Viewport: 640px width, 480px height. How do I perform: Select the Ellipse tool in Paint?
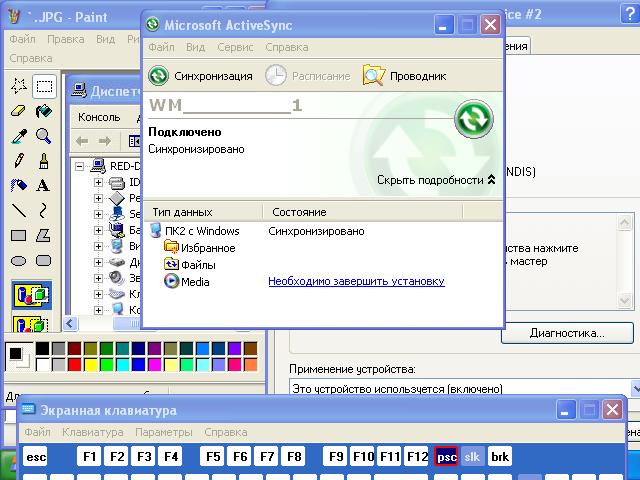[19, 260]
